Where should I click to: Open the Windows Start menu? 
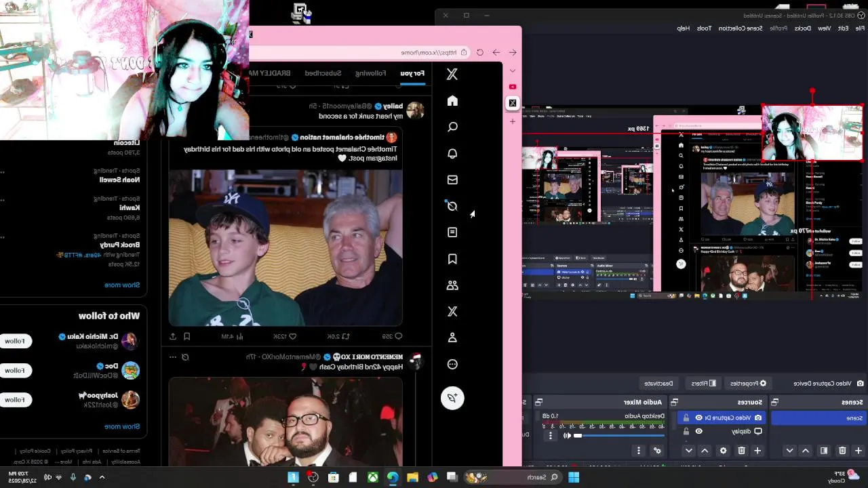(x=574, y=477)
